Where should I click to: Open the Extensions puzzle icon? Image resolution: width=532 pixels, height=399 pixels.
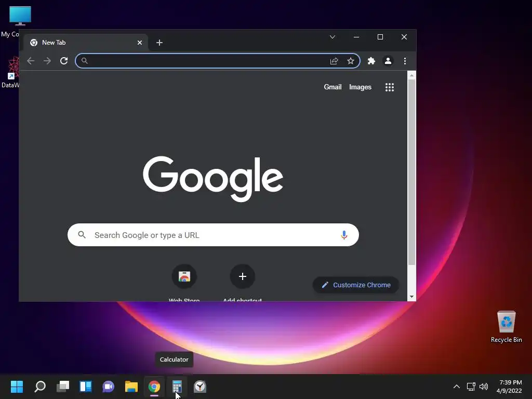371,61
